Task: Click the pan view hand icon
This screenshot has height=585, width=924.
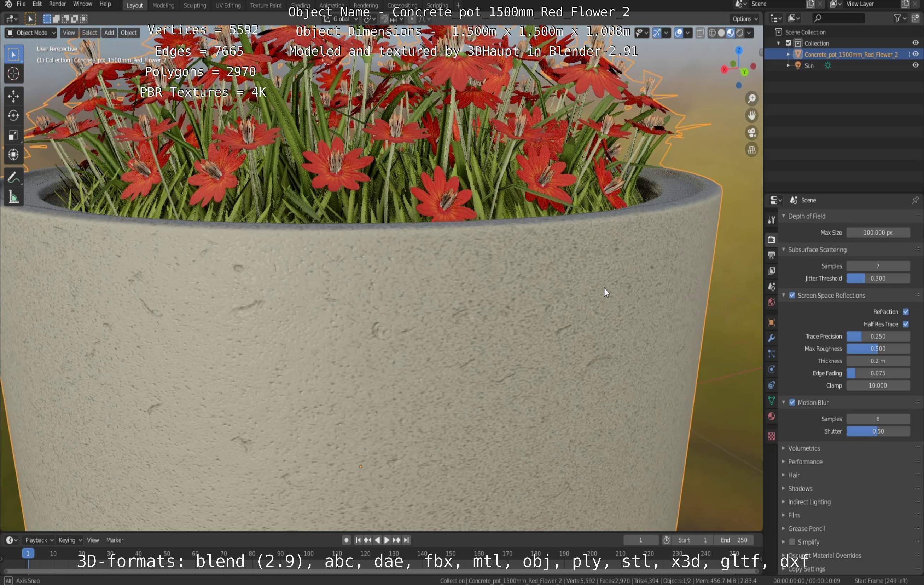Action: 752,116
